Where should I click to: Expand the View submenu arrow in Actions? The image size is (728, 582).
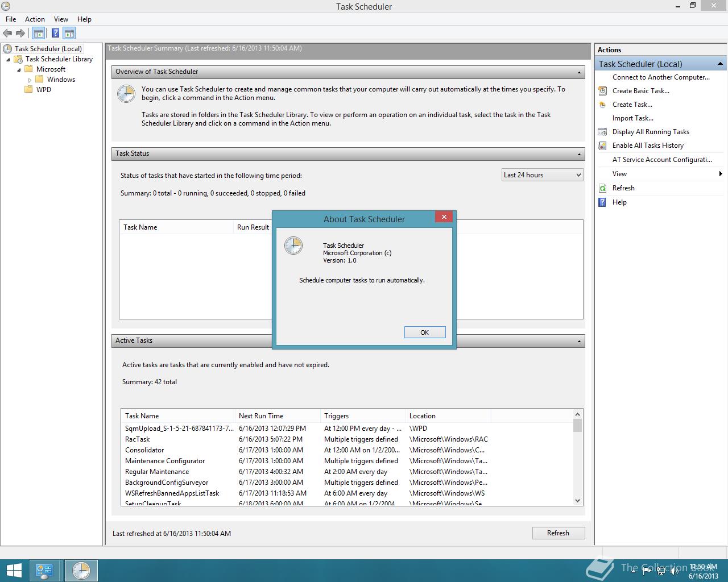click(x=721, y=174)
